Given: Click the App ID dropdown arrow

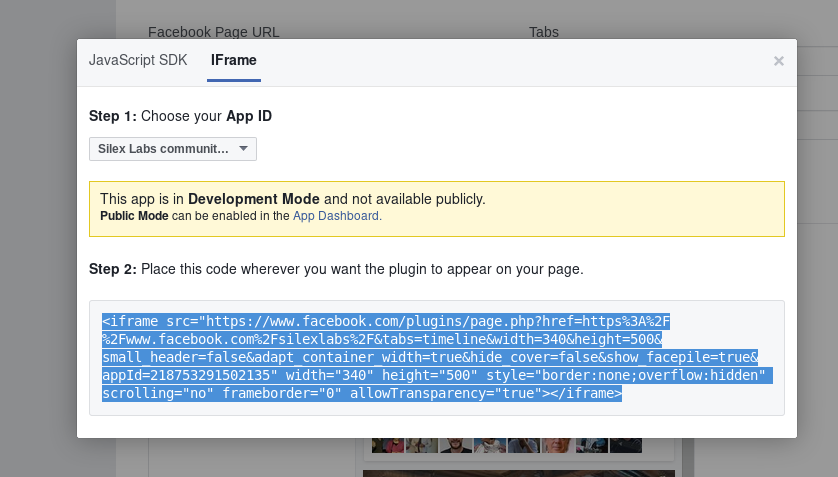Looking at the screenshot, I should (243, 148).
